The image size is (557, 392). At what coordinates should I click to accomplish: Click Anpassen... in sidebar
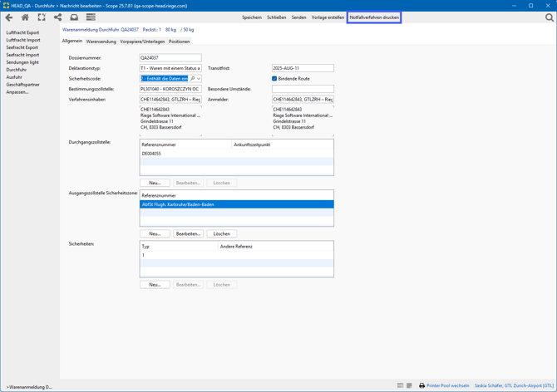[17, 92]
